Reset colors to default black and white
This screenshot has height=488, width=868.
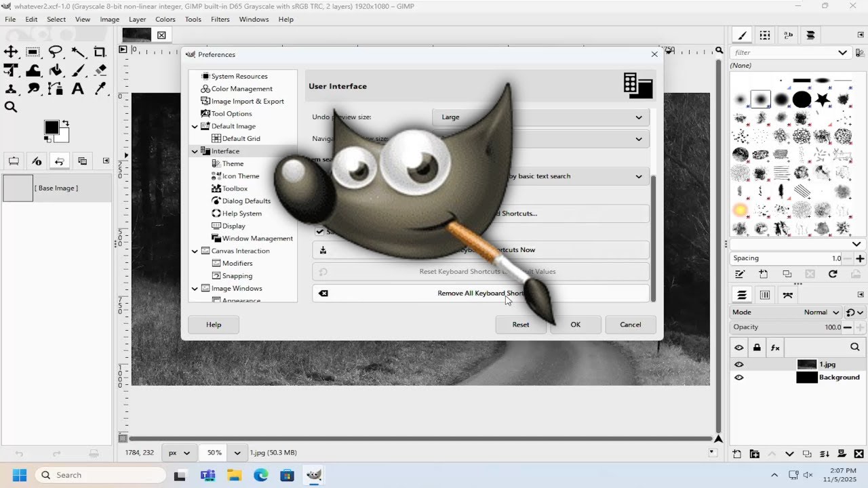coord(47,140)
